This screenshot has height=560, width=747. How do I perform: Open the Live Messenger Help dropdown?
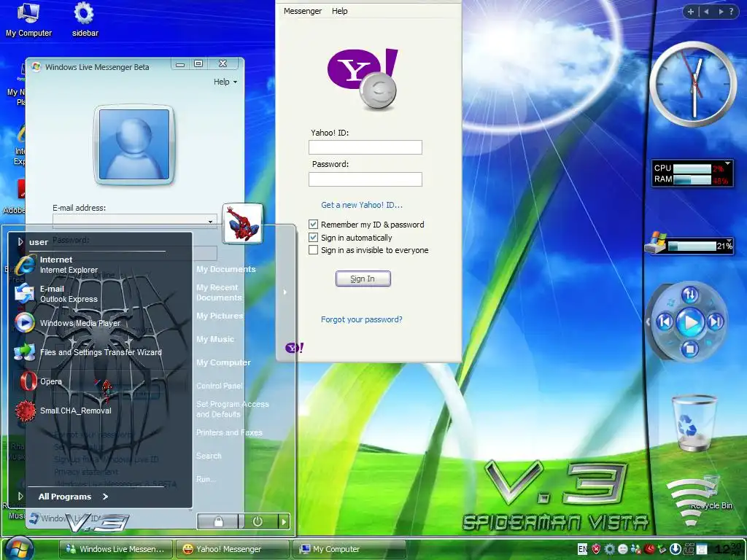tap(225, 82)
